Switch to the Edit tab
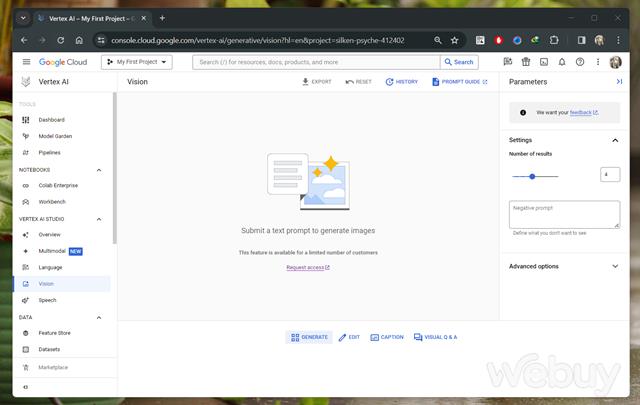Image resolution: width=640 pixels, height=405 pixels. point(349,337)
